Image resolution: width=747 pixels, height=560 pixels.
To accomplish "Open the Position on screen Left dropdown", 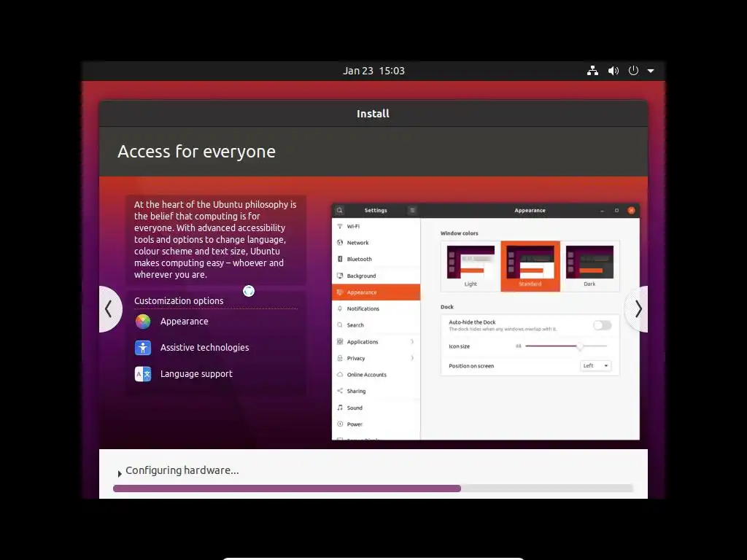I will tap(595, 366).
